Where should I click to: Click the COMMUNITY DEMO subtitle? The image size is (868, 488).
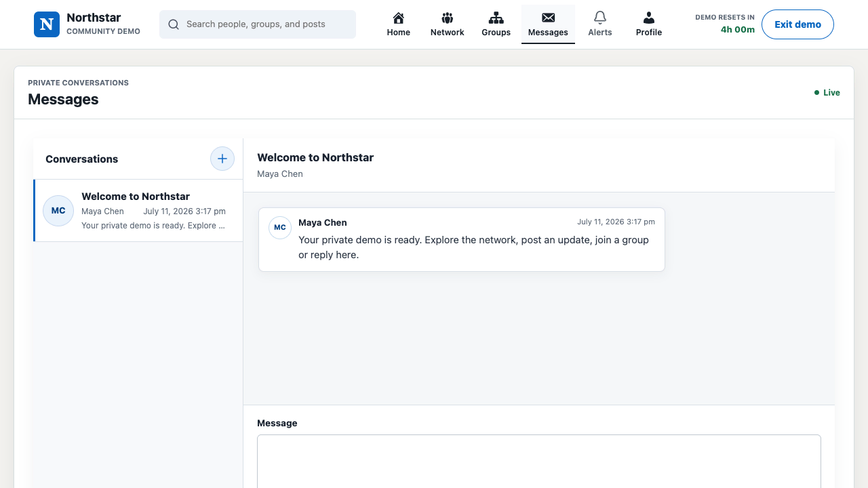click(104, 31)
